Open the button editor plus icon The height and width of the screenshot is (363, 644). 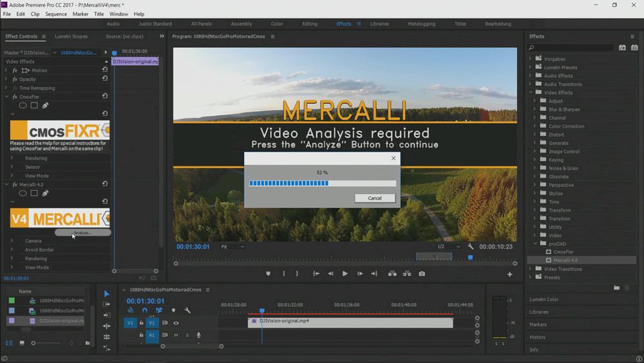pyautogui.click(x=509, y=274)
